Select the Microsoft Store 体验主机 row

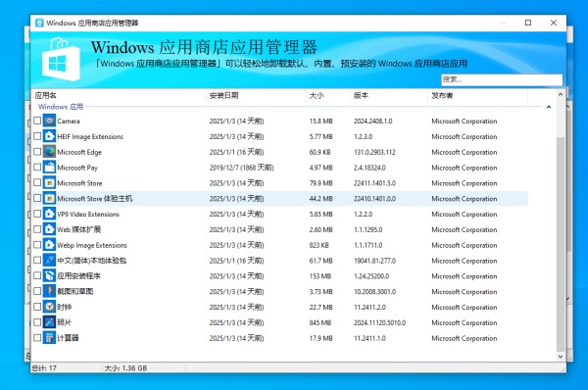pyautogui.click(x=279, y=198)
